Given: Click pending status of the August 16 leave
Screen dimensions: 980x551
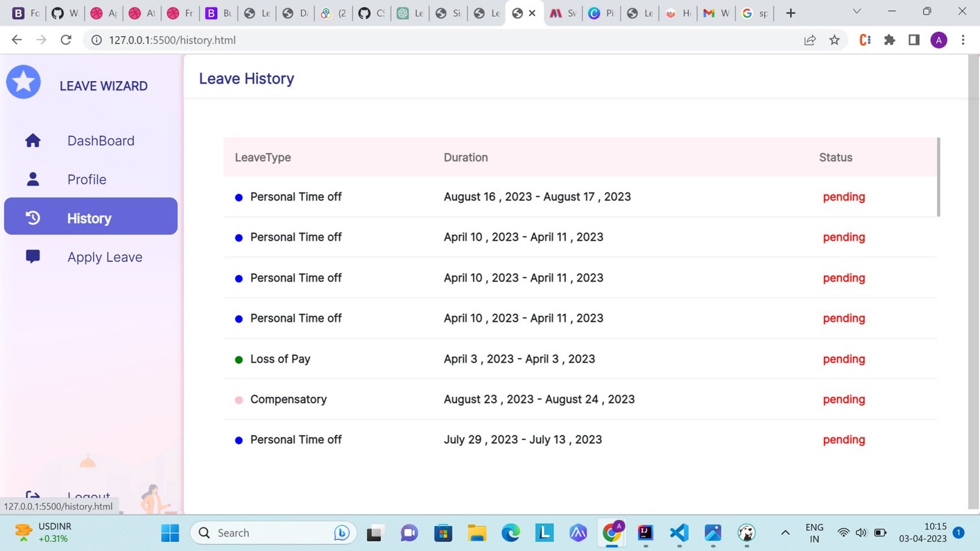Looking at the screenshot, I should (843, 196).
